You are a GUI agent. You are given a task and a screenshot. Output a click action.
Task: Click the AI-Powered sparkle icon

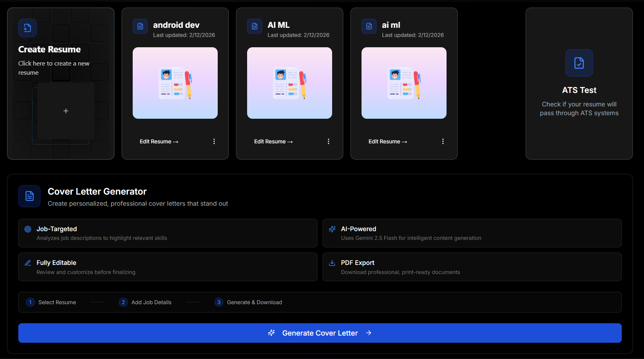pos(332,229)
